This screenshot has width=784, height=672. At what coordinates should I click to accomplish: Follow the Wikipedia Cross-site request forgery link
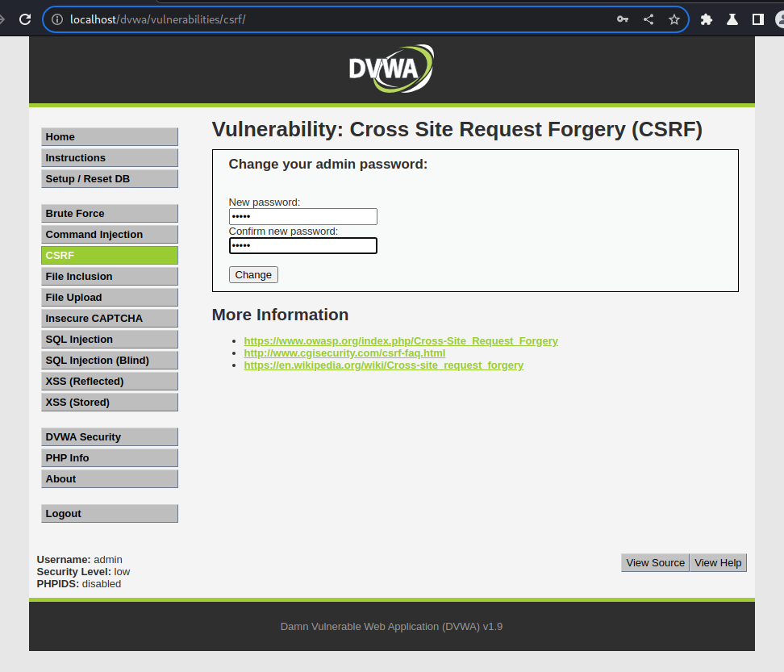point(383,365)
